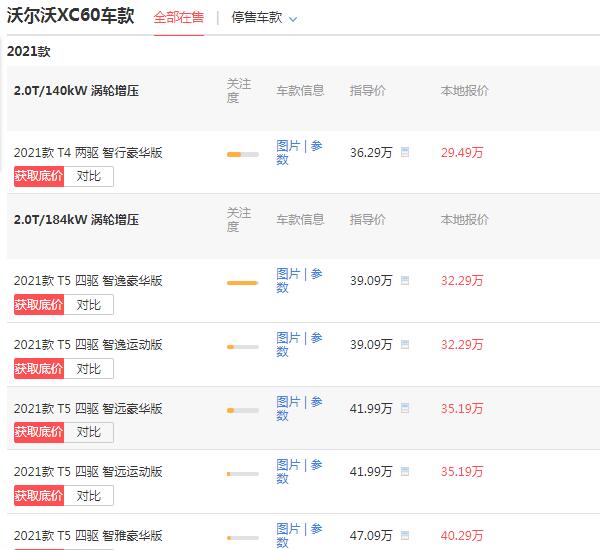Open 2021款 T4 两驱 智行豪华版 model link

pos(88,153)
